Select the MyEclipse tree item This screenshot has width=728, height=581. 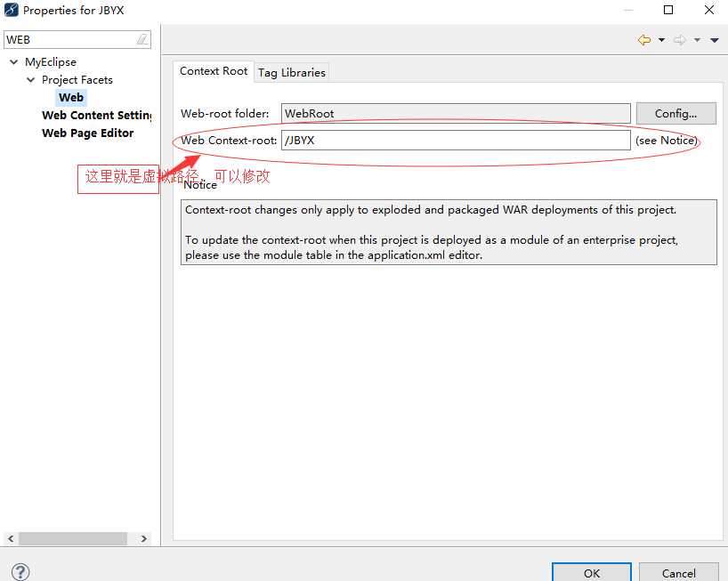pyautogui.click(x=51, y=61)
